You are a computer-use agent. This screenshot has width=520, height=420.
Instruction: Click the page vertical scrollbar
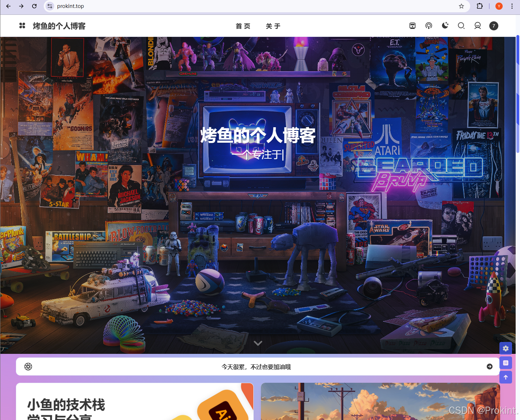(518, 94)
